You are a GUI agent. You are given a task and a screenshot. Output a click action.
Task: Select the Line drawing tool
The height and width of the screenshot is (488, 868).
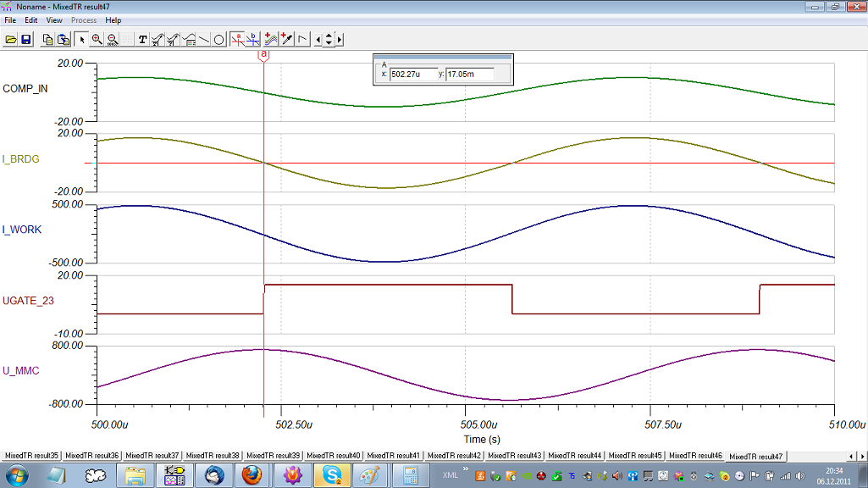(204, 39)
